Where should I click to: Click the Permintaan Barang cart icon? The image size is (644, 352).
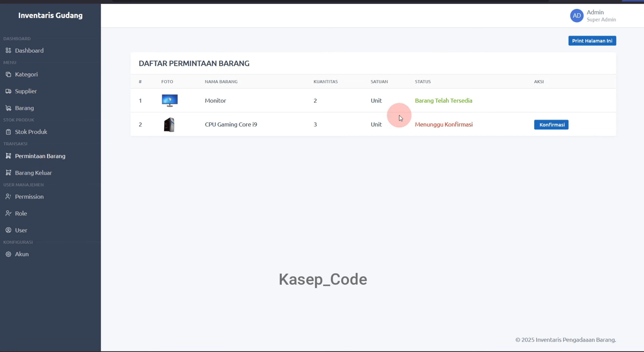(8, 156)
